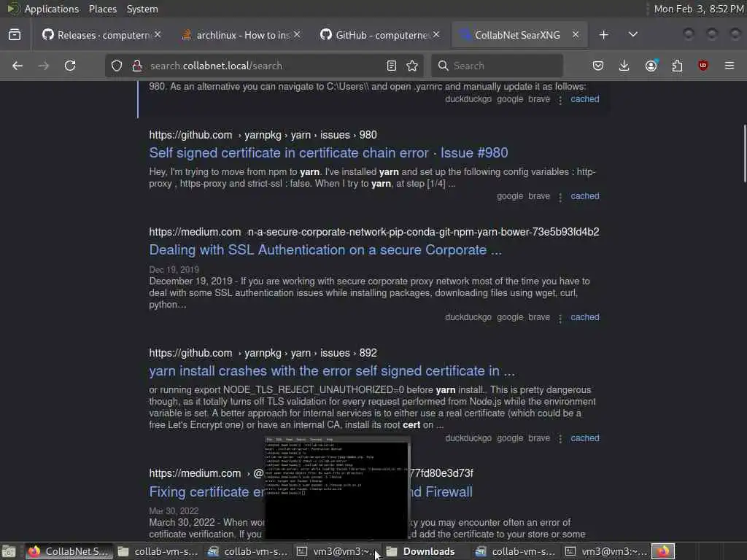Open the second collab-vm-s... taskbar item

point(247,551)
